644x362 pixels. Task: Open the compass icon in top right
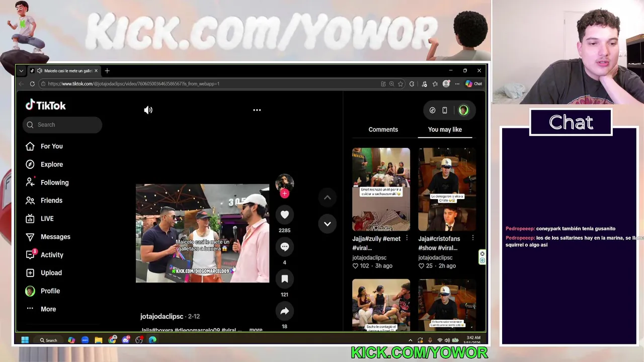point(432,110)
